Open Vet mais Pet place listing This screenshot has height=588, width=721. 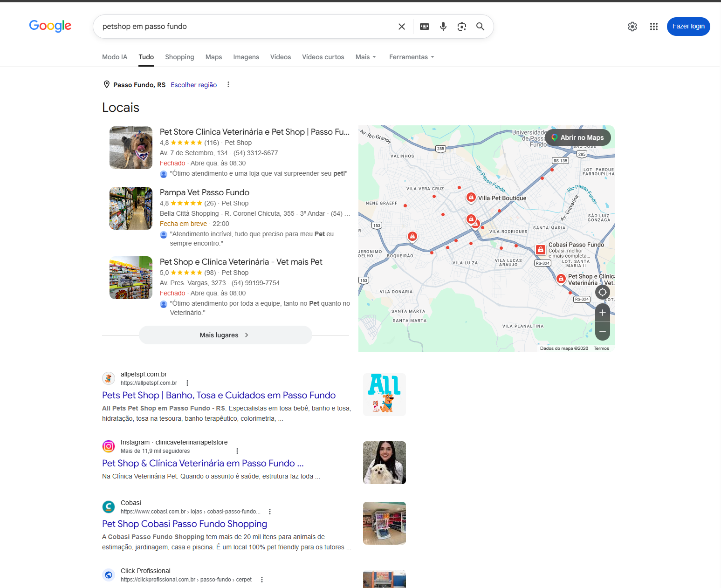pos(241,262)
